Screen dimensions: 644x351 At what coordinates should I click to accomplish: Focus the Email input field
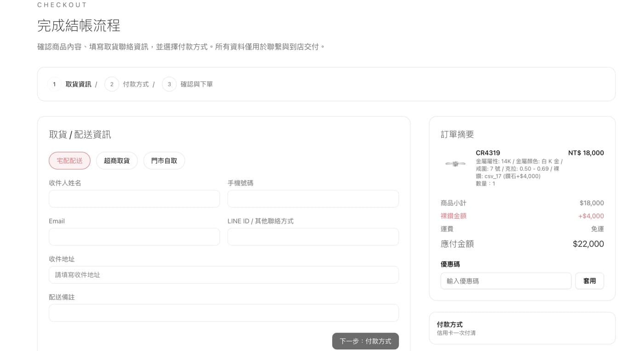pyautogui.click(x=134, y=237)
